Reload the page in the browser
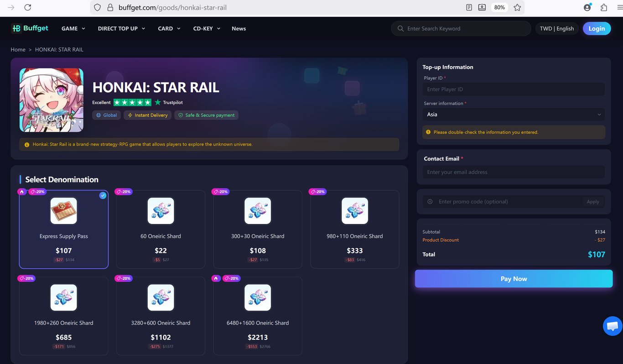623x364 pixels. 27,7
